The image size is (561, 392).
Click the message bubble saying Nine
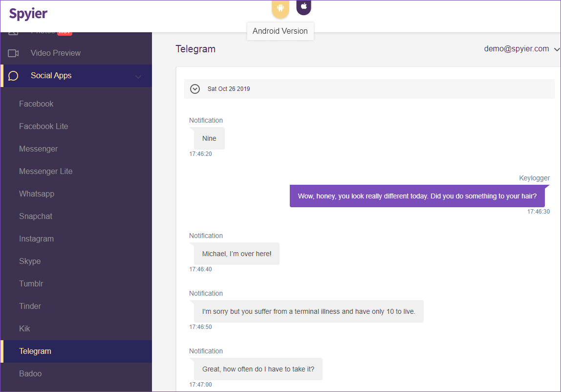[209, 138]
